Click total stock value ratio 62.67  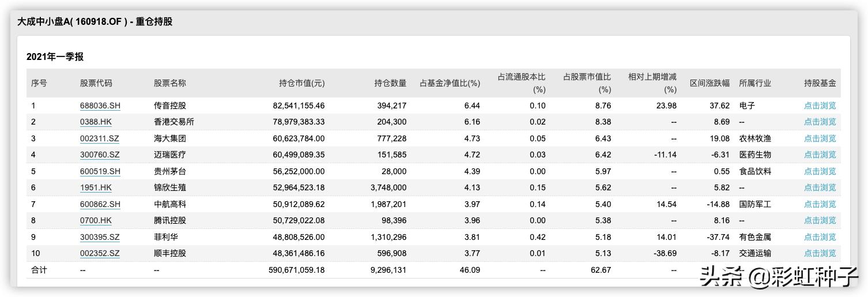click(x=601, y=270)
